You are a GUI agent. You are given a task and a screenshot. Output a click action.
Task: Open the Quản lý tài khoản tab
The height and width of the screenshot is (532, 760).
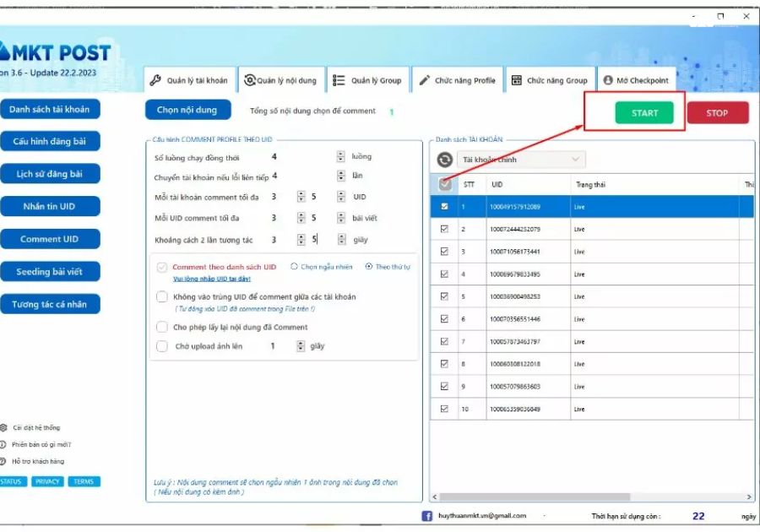[189, 80]
